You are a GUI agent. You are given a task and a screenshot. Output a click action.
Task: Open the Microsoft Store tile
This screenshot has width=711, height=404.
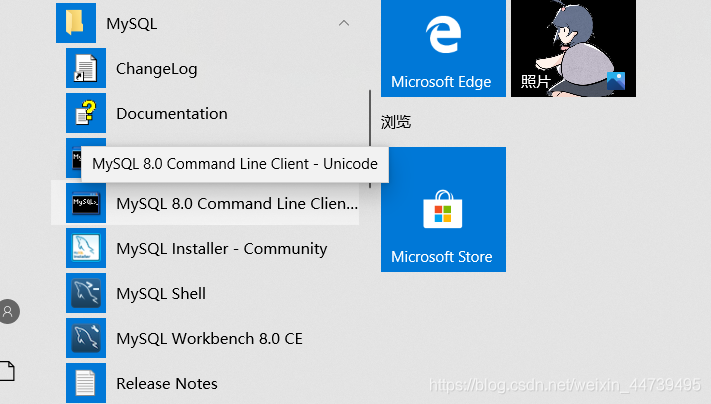443,210
